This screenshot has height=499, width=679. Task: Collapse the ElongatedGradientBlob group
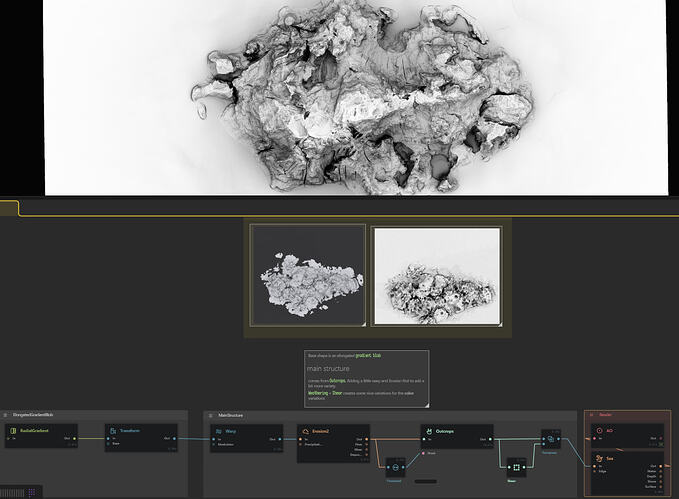tap(6, 414)
